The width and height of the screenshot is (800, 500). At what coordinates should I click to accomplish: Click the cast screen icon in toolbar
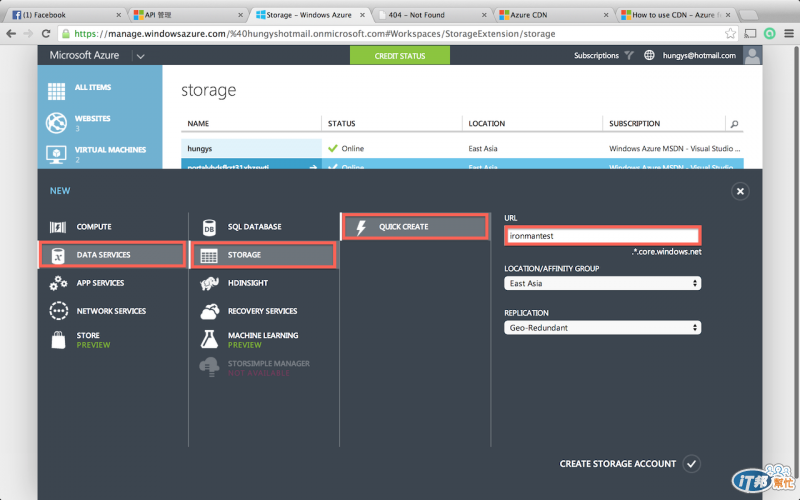pos(750,34)
